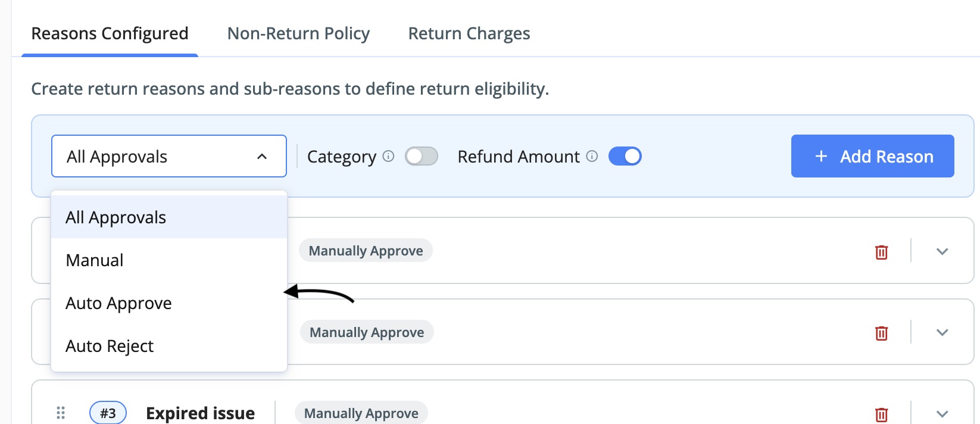Click the Category info icon
The width and height of the screenshot is (980, 424).
pyautogui.click(x=388, y=156)
